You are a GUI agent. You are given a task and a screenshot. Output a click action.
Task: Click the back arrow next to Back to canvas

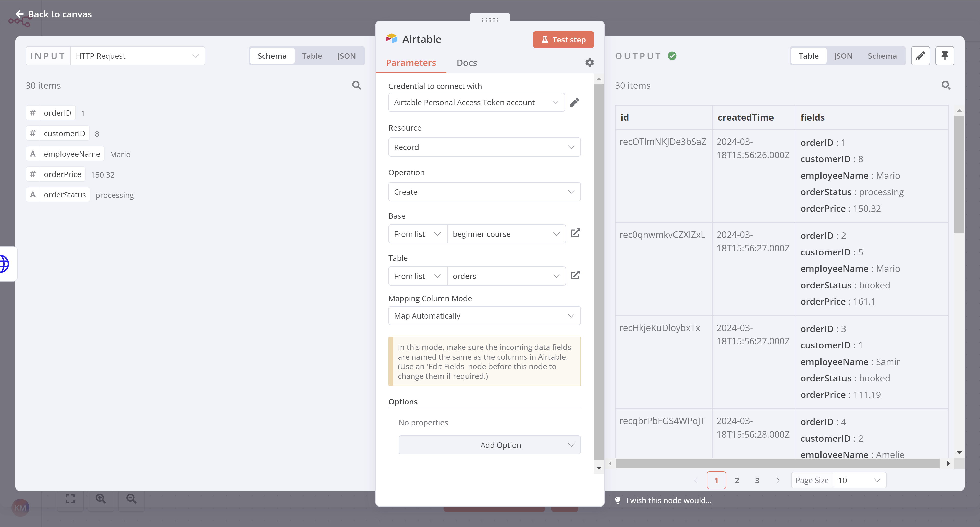click(20, 14)
